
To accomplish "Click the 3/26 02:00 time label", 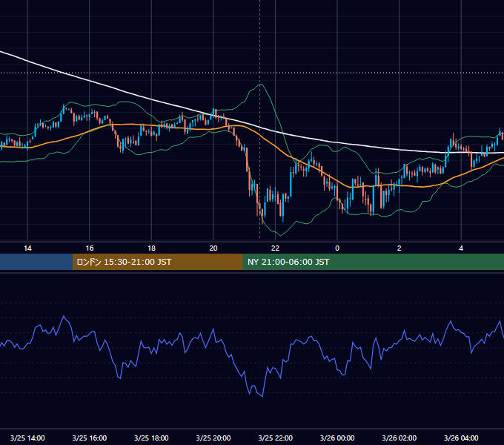I will pyautogui.click(x=399, y=438).
